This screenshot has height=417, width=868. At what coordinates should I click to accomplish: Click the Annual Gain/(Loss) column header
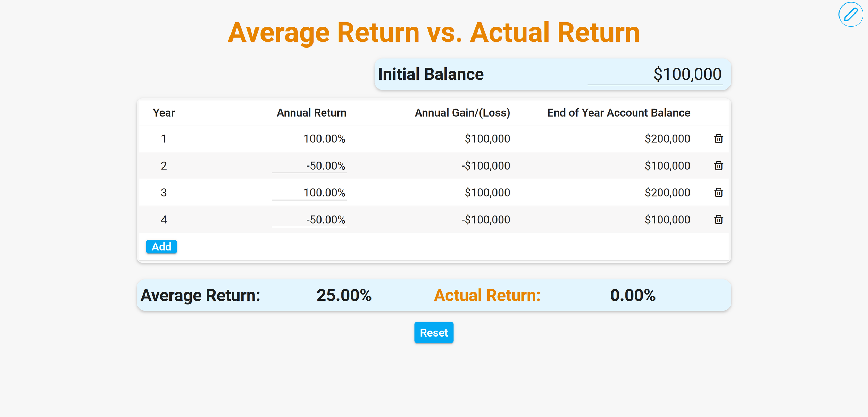point(463,112)
